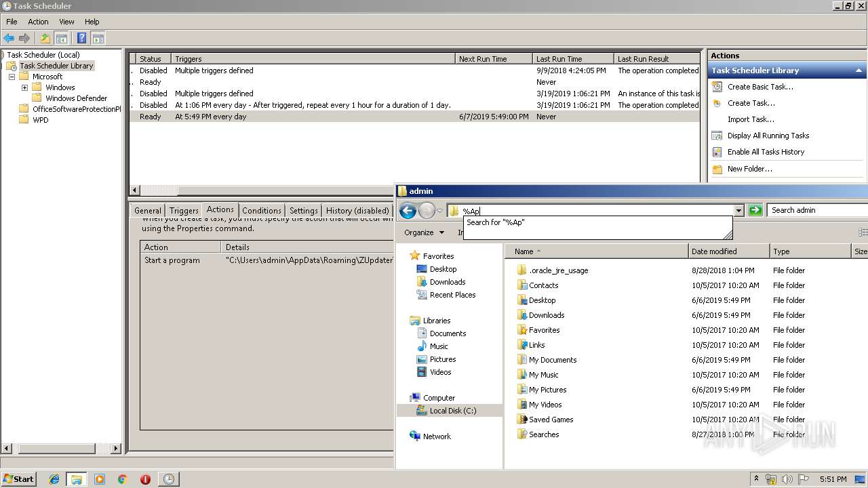The height and width of the screenshot is (488, 868).
Task: Switch to the Conditions tab
Action: [x=261, y=211]
